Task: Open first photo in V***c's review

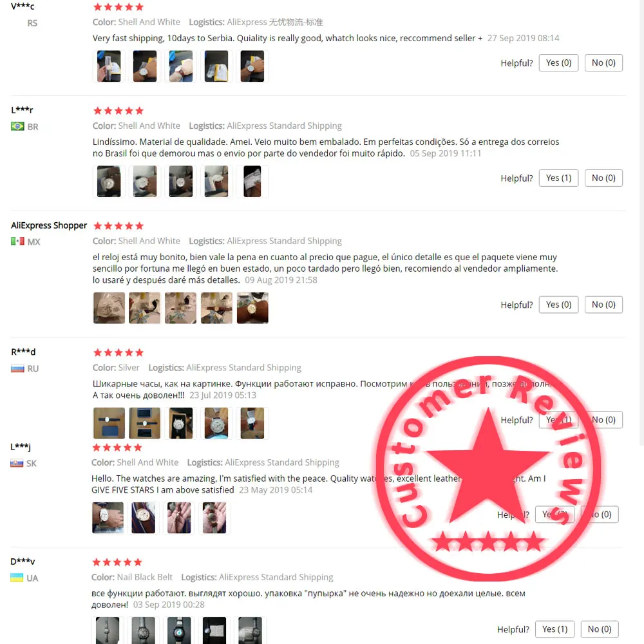Action: [109, 66]
